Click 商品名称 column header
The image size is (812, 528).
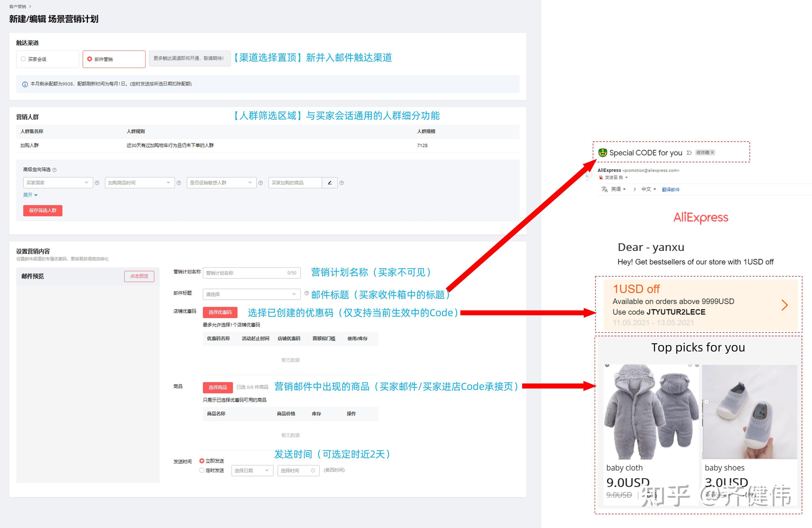coord(216,414)
